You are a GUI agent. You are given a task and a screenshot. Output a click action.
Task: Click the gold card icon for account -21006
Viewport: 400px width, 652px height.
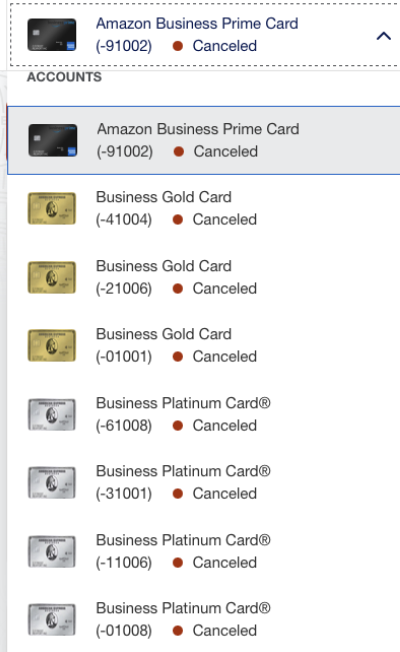click(52, 277)
